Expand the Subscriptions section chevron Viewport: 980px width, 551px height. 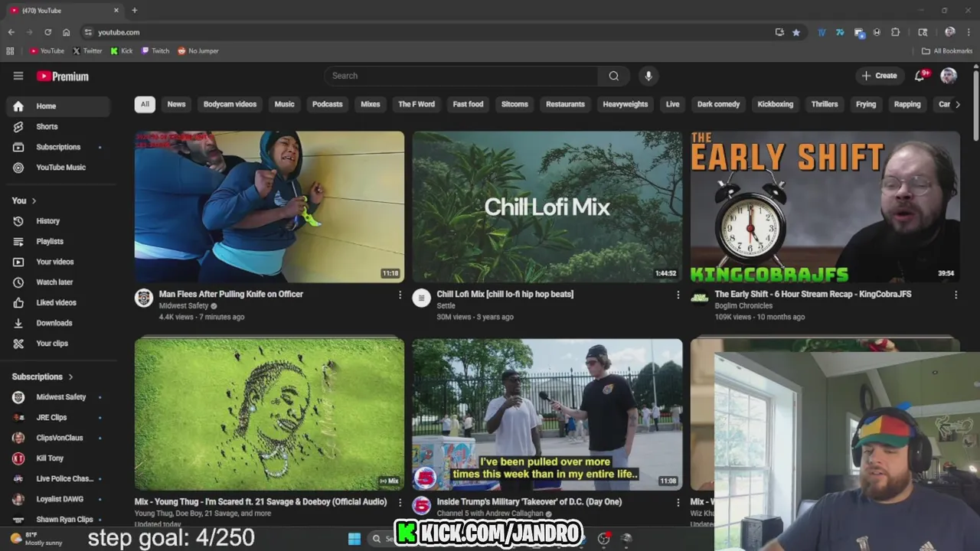point(70,377)
